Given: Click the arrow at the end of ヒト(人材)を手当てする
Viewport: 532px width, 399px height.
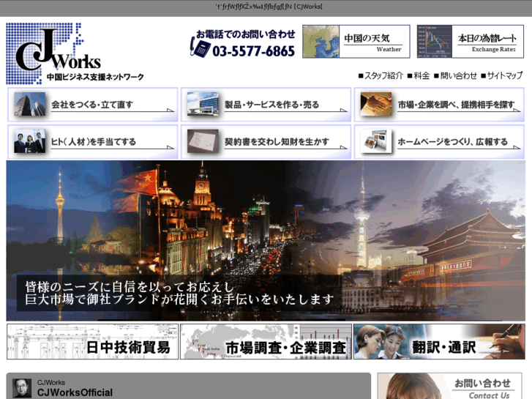Looking at the screenshot, I should (171, 147).
